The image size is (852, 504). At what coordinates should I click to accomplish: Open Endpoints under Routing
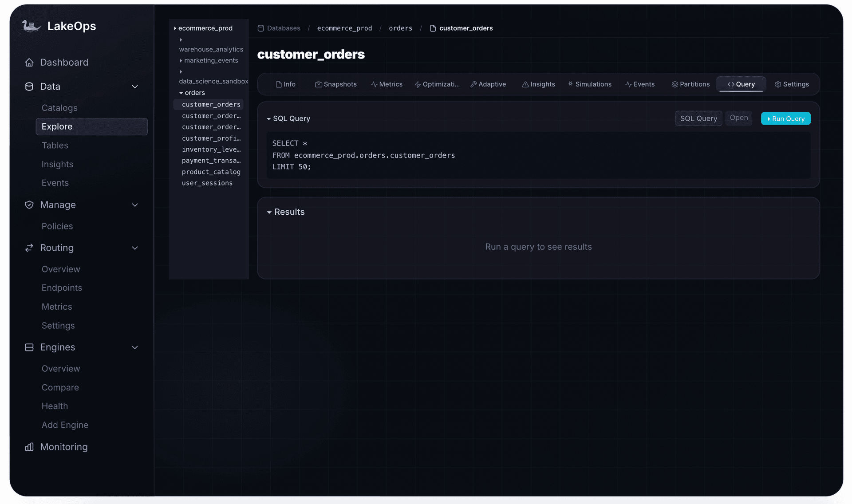point(62,288)
